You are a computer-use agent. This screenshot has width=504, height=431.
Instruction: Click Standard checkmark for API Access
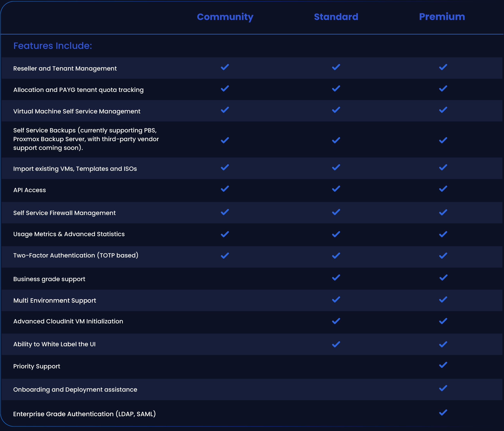click(x=336, y=189)
